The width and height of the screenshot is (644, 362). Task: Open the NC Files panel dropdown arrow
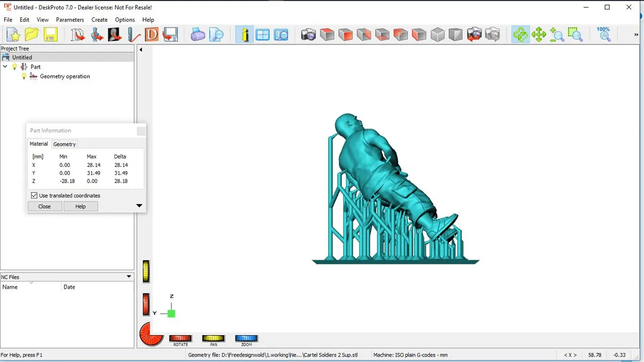pos(129,277)
